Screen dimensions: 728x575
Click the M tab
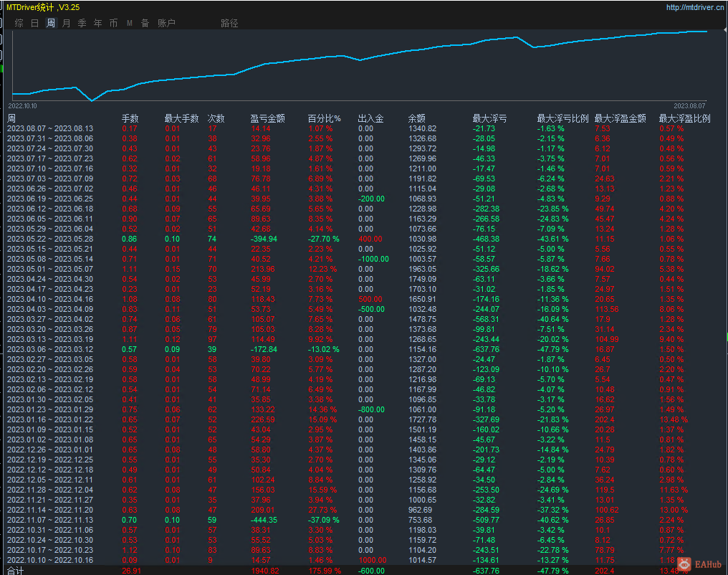(130, 23)
